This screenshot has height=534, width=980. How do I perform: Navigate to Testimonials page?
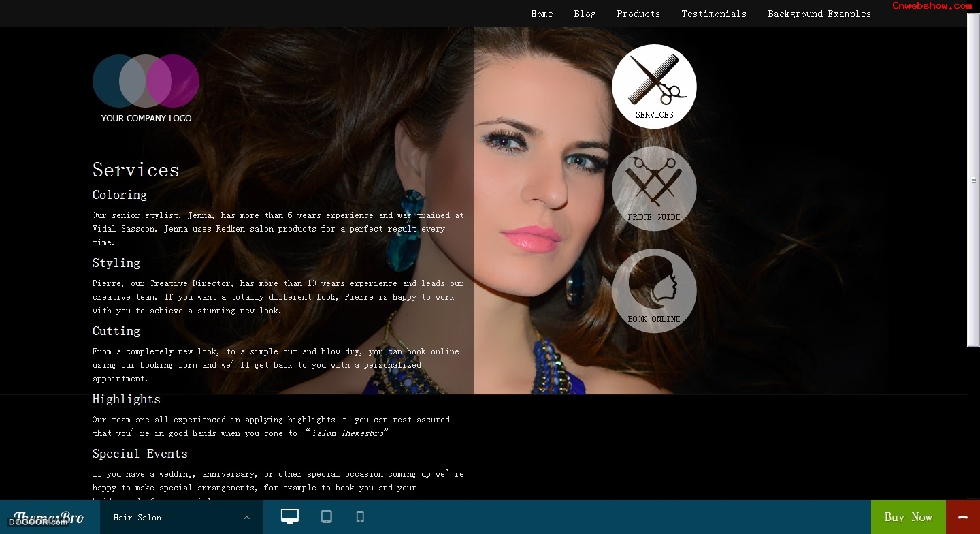[714, 14]
